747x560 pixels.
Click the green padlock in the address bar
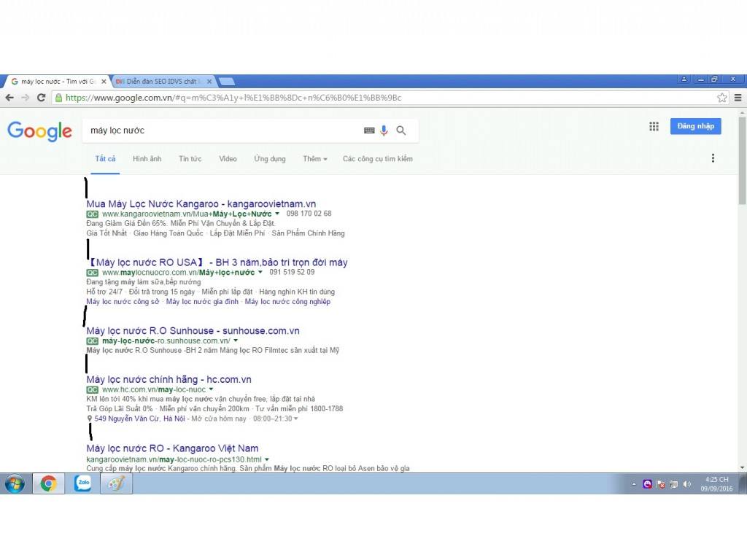58,98
